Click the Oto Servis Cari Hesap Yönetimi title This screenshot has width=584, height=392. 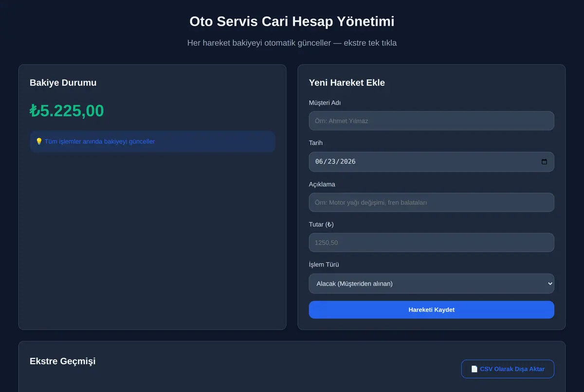pyautogui.click(x=292, y=21)
